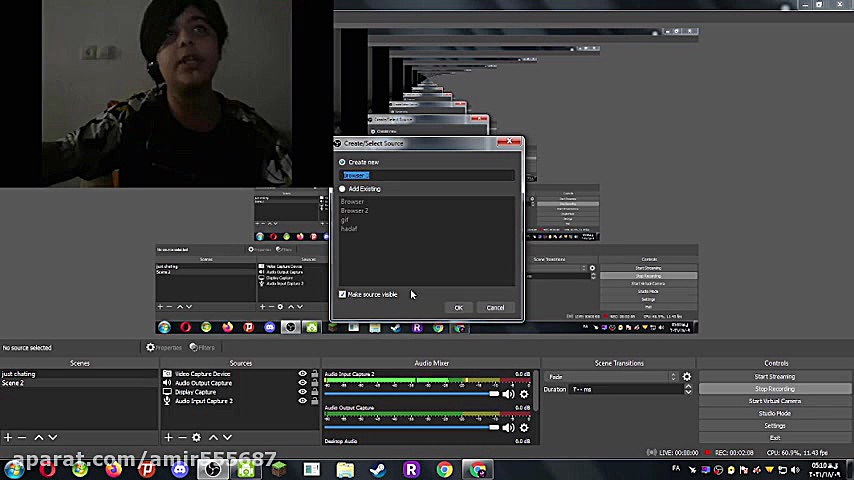The width and height of the screenshot is (854, 480).
Task: Enable Studio Mode
Action: 774,414
